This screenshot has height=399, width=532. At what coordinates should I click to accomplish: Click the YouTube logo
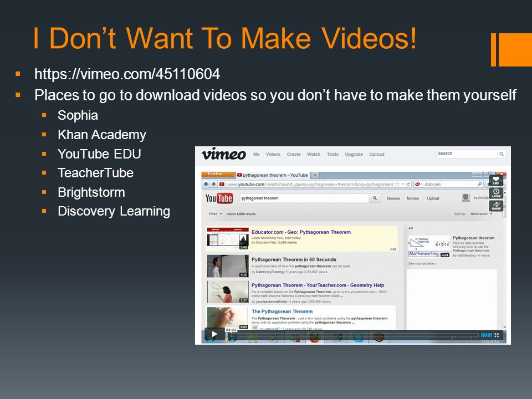click(219, 198)
